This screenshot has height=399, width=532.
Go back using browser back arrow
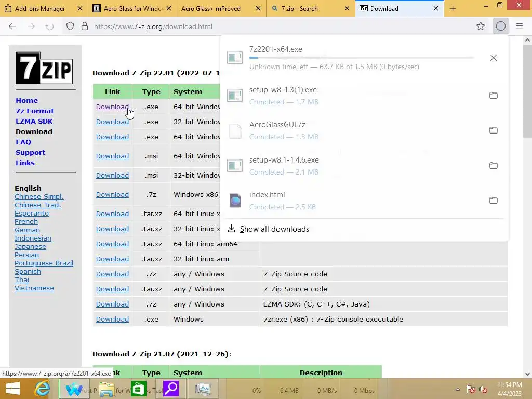(12, 26)
